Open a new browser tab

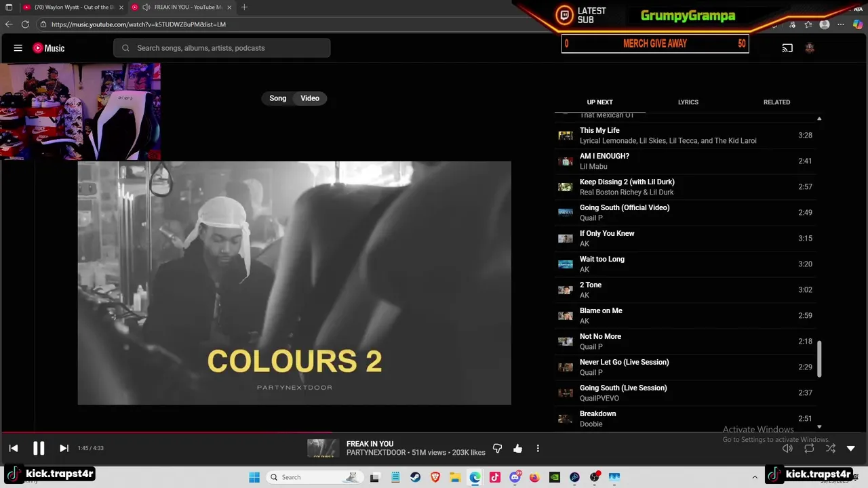(244, 7)
